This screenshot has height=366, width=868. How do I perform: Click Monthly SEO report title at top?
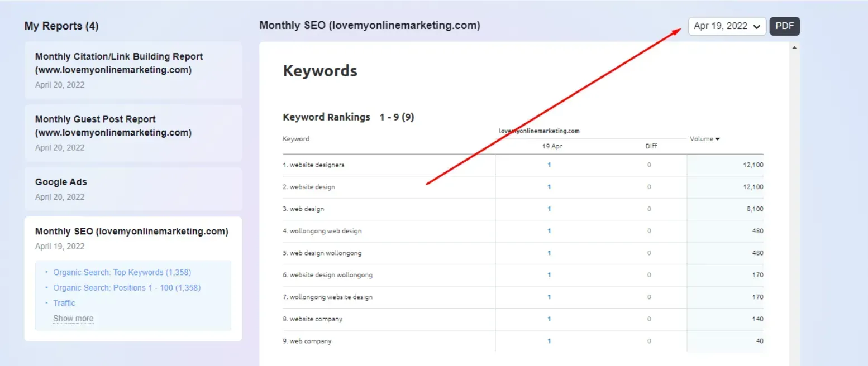coord(370,25)
